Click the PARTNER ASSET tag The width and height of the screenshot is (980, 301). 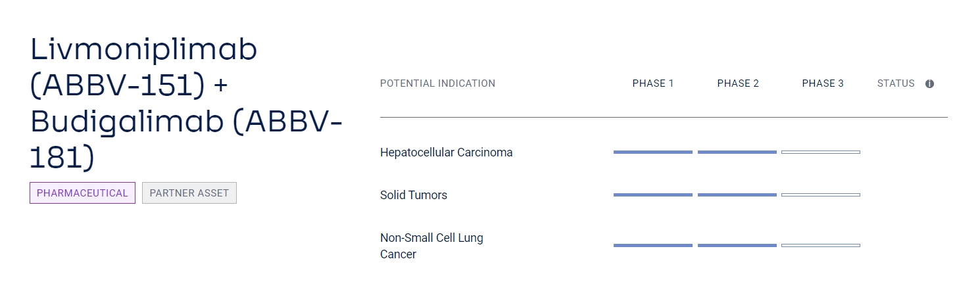(189, 193)
